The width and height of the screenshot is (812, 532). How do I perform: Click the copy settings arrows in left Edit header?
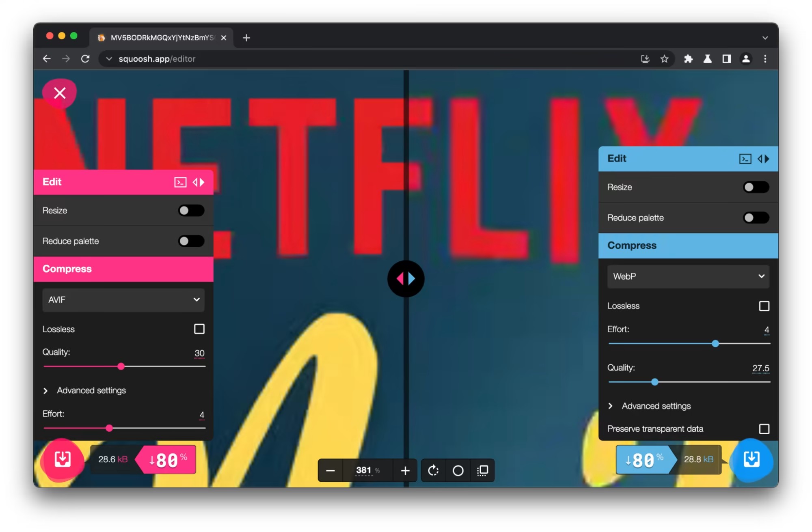click(x=199, y=182)
